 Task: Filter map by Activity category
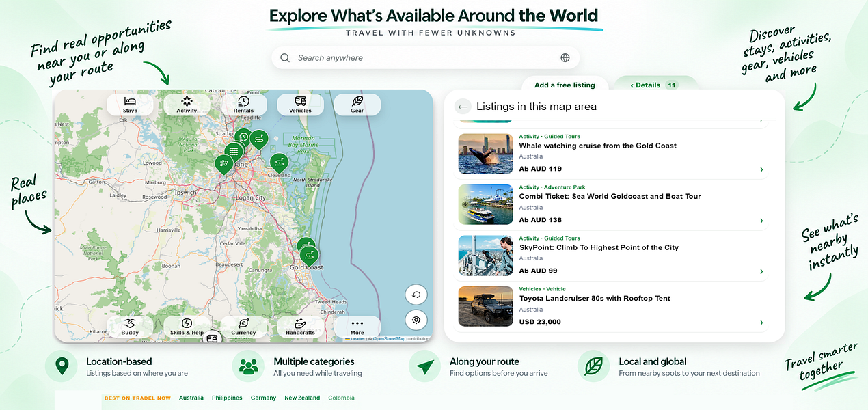point(187,104)
